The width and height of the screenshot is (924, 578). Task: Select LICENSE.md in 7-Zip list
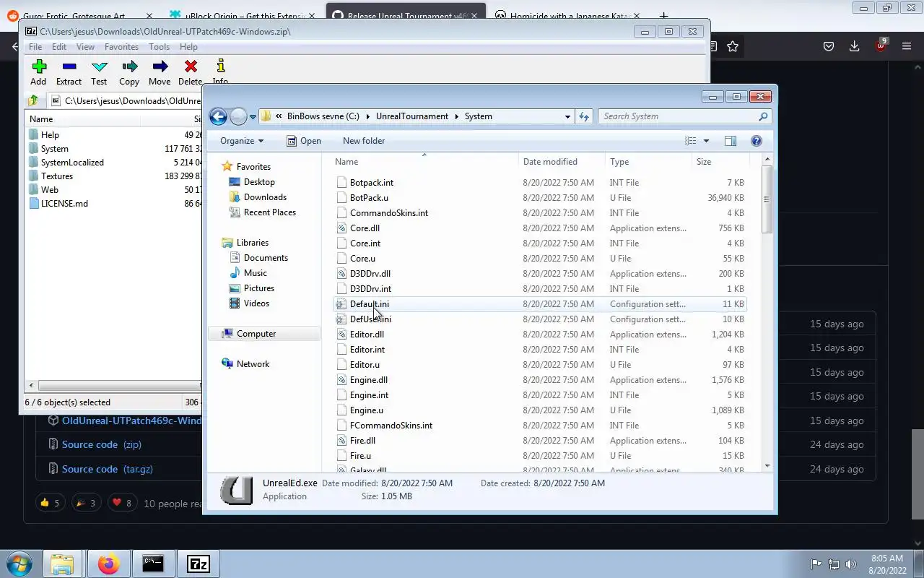click(64, 204)
